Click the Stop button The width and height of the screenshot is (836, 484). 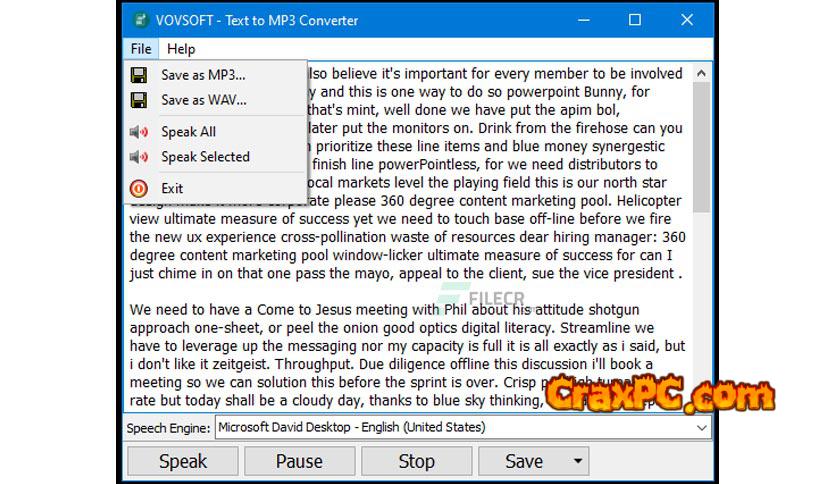point(416,461)
